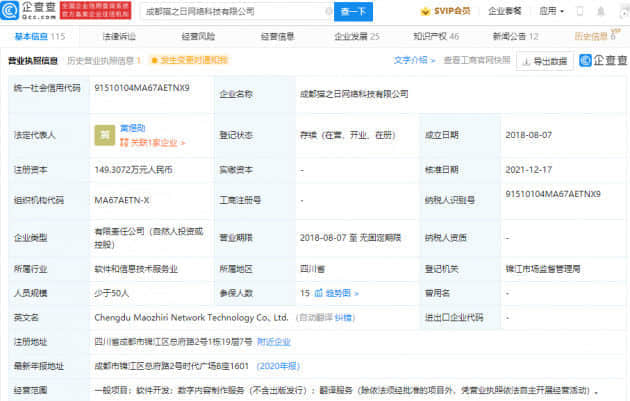
Task: Switch to the 法律诉讼 tab
Action: tap(119, 37)
